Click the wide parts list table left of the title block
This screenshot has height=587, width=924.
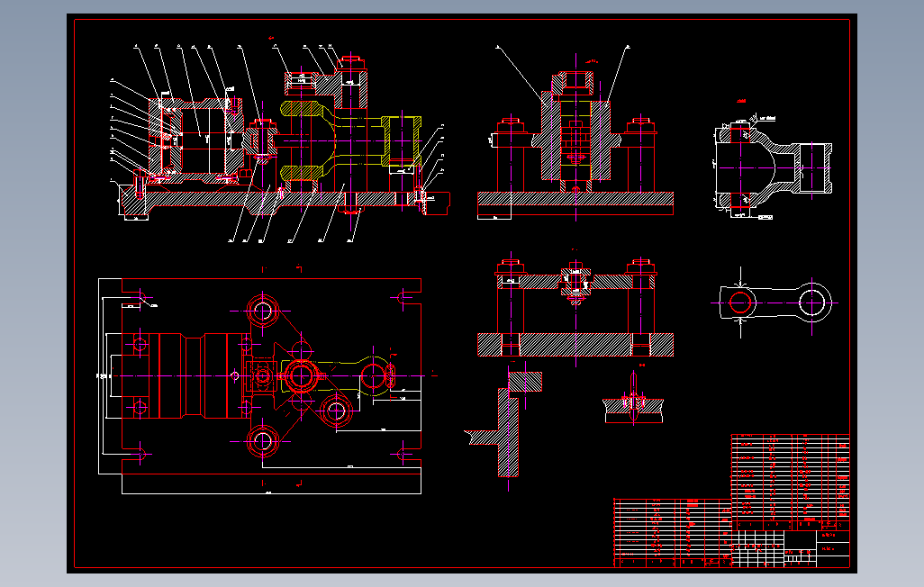click(x=673, y=533)
